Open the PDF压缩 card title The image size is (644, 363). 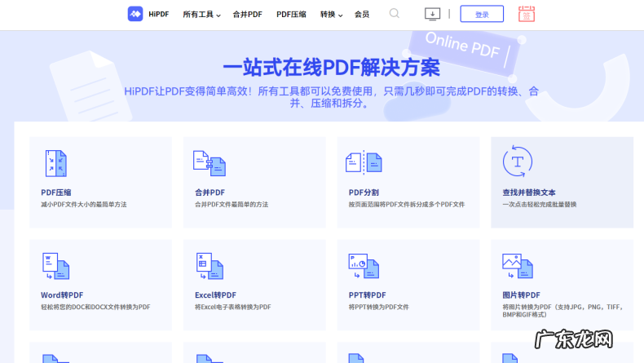(x=56, y=193)
